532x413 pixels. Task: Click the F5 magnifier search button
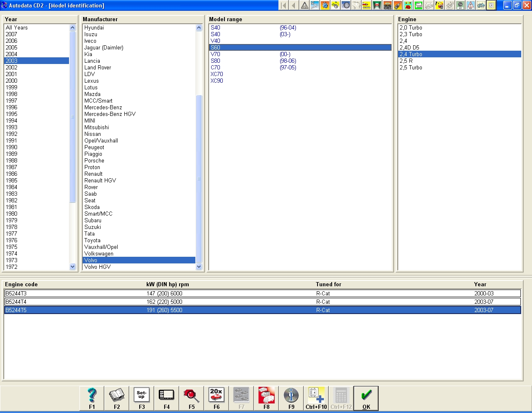click(x=192, y=398)
